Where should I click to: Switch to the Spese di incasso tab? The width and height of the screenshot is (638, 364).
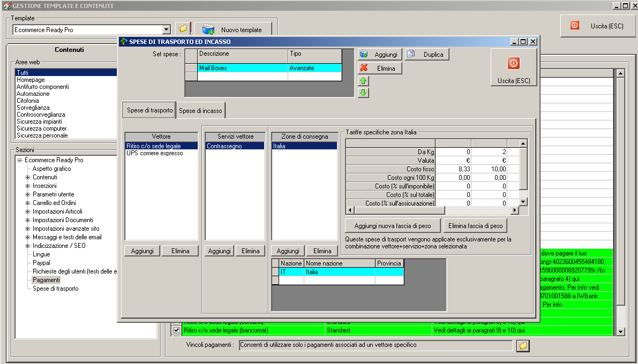(x=200, y=111)
